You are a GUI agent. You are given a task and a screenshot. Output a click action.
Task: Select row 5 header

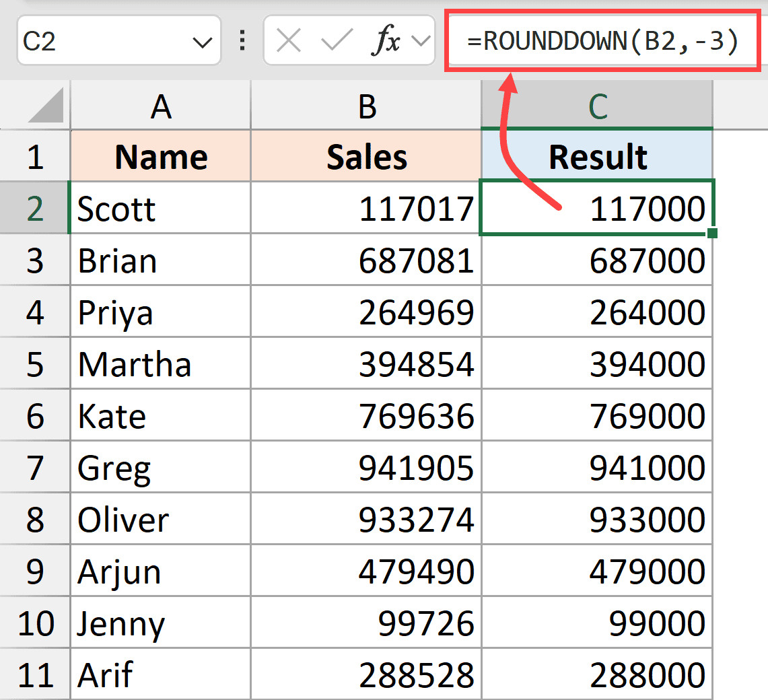[x=35, y=364]
